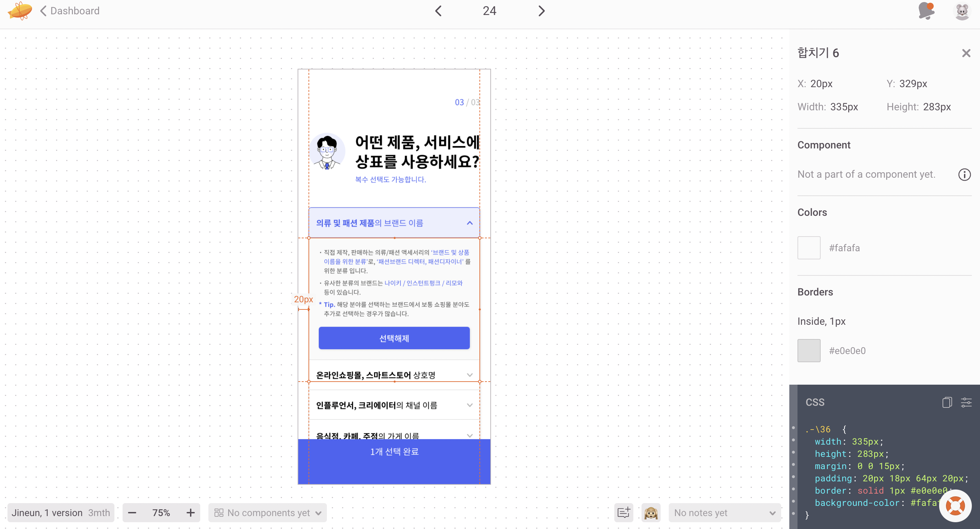The height and width of the screenshot is (529, 980).
Task: Select the 인플루언서, 크리에이터의 채널 이름 row
Action: 394,405
